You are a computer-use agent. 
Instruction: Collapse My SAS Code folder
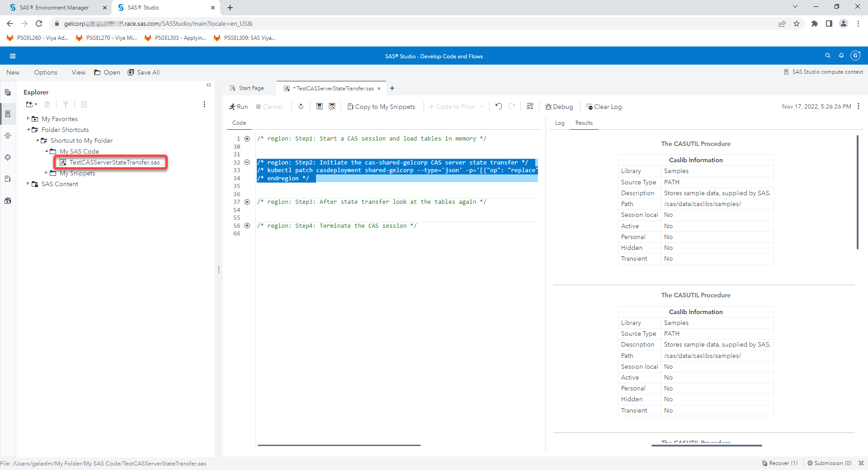point(46,151)
